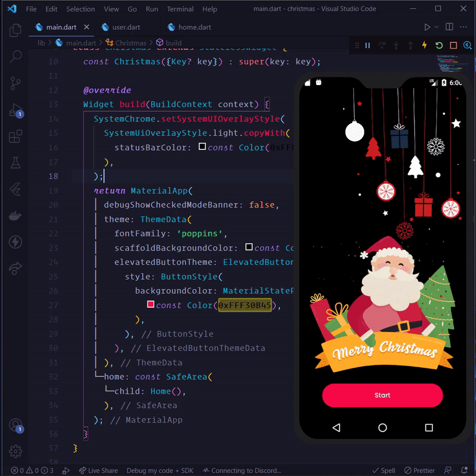The width and height of the screenshot is (476, 476).
Task: Click Debug my code + SDK status item
Action: [x=159, y=470]
